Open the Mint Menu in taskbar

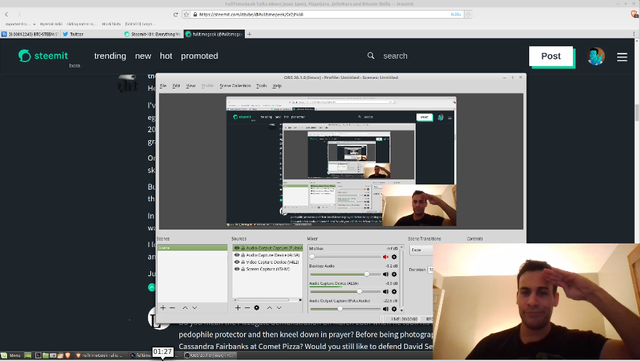11,355
